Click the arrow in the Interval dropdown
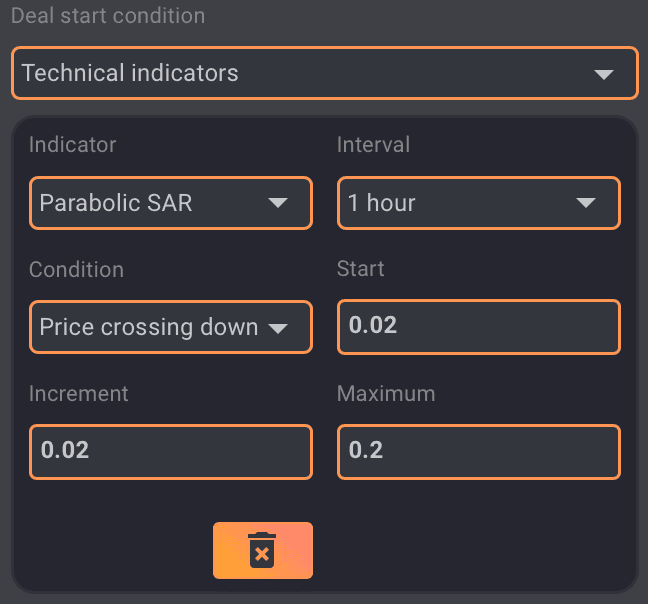The image size is (648, 604). [x=586, y=204]
